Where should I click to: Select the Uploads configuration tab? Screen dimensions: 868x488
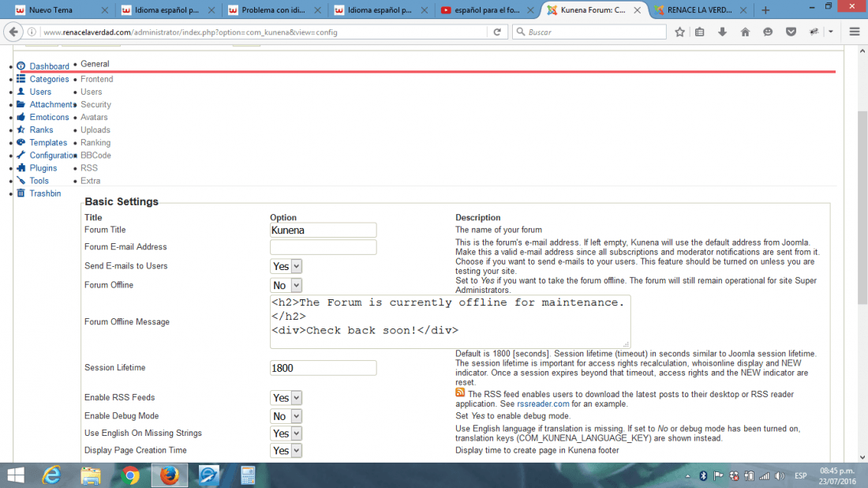95,130
